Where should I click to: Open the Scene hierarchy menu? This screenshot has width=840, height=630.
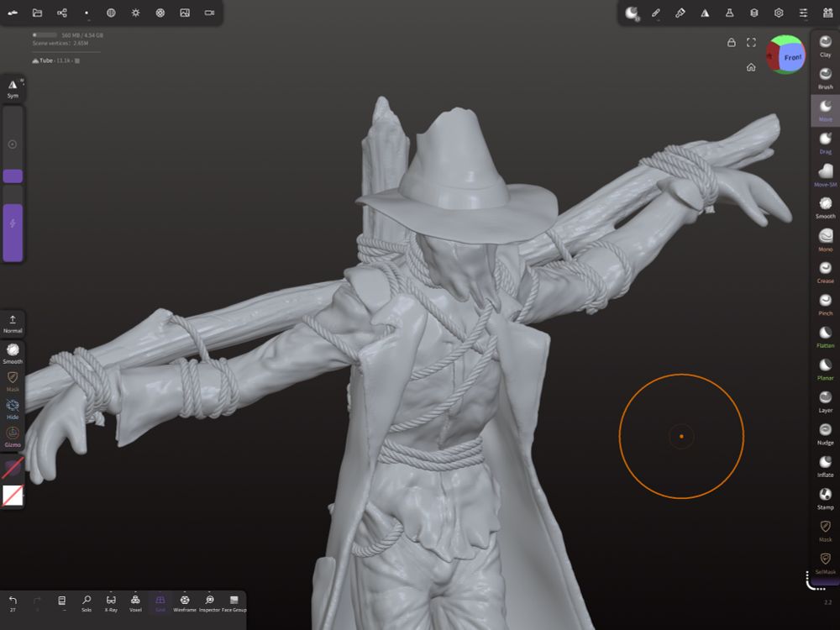point(62,13)
